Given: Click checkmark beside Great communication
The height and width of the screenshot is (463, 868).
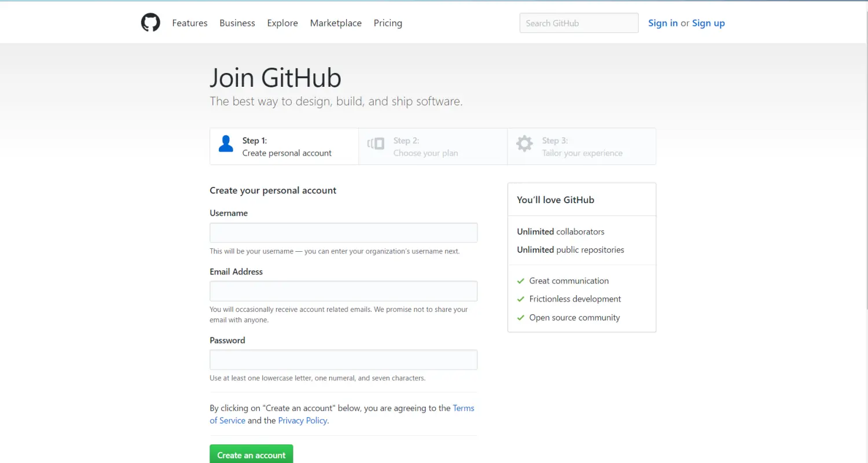Looking at the screenshot, I should [x=521, y=281].
